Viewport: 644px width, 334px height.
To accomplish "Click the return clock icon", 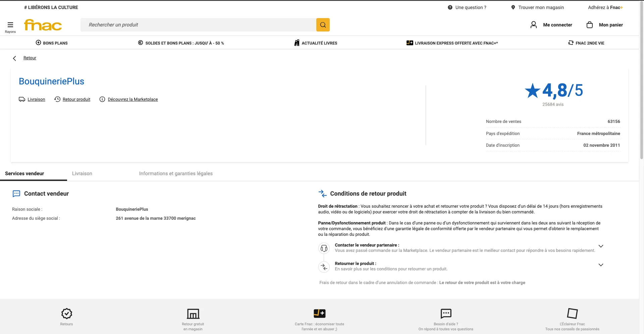I will tap(57, 99).
